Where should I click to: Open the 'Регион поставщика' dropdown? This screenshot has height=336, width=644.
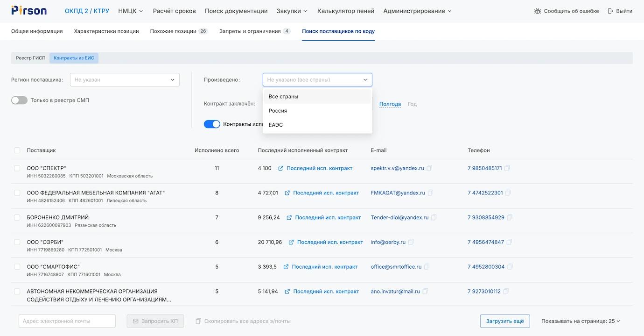[125, 80]
